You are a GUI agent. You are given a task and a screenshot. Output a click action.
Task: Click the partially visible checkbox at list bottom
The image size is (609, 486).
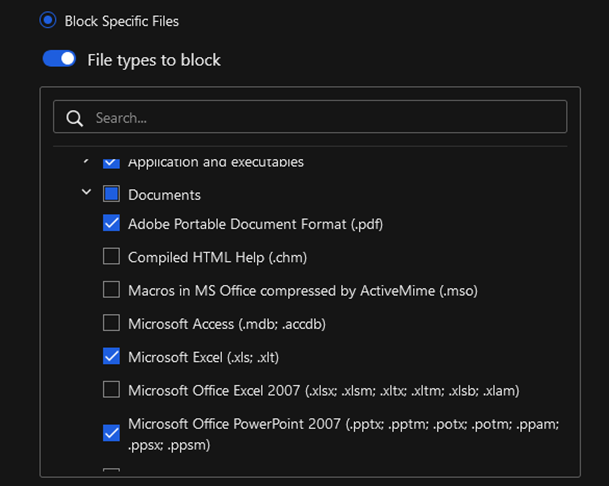coord(111,470)
